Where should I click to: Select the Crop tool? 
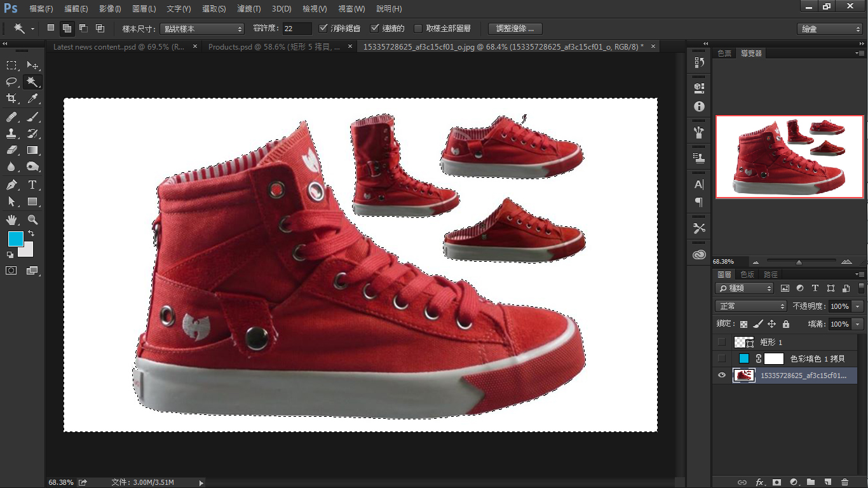[x=11, y=98]
